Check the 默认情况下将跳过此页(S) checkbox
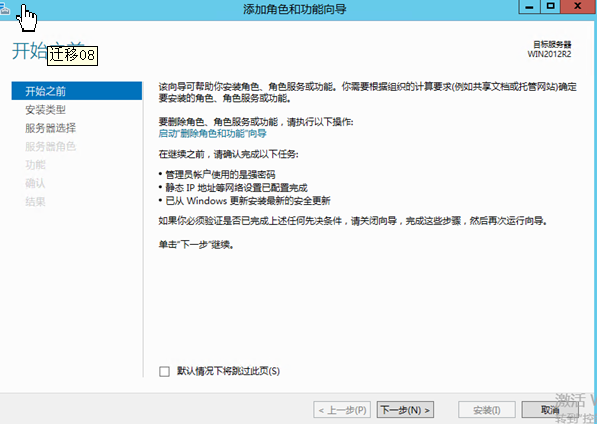The image size is (597, 424). pos(164,371)
